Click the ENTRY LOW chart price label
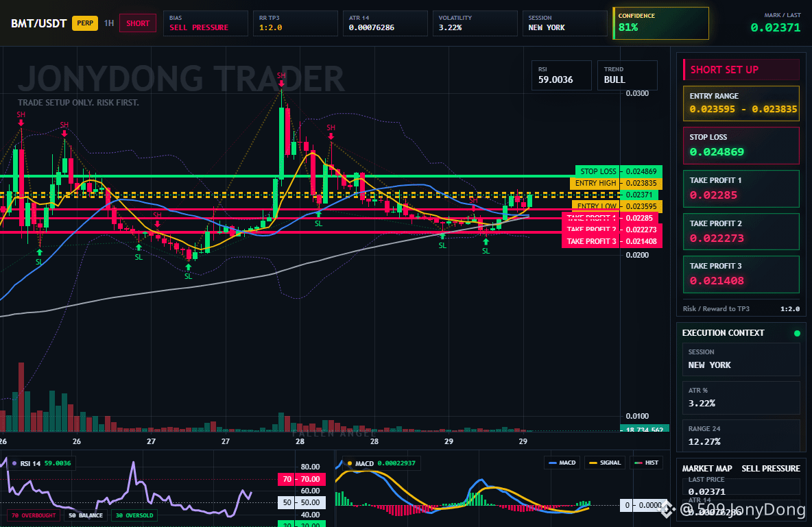 tap(617, 206)
